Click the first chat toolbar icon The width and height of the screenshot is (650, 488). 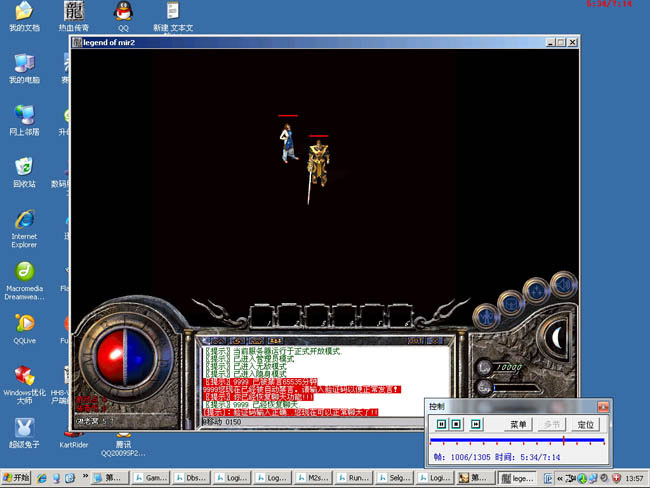click(x=218, y=341)
